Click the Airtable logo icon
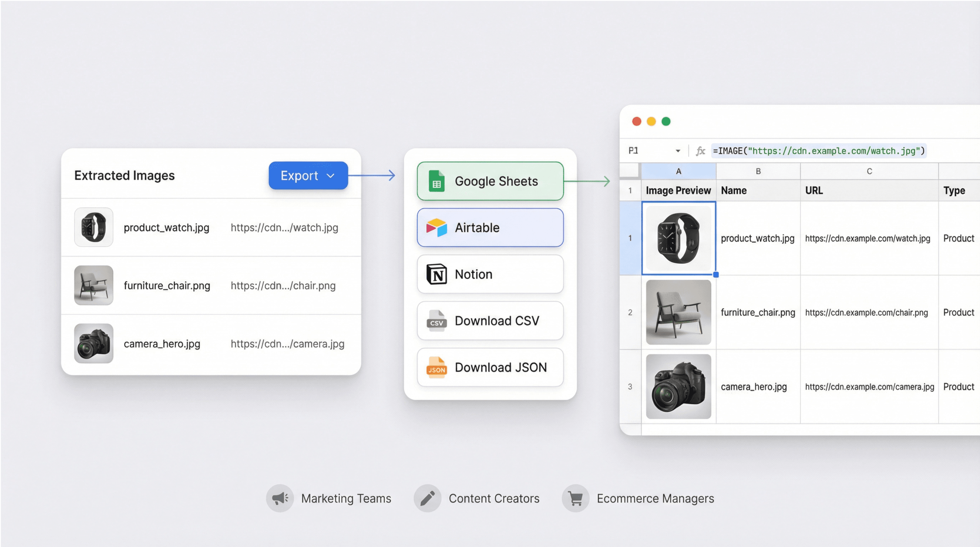This screenshot has height=547, width=980. click(436, 227)
